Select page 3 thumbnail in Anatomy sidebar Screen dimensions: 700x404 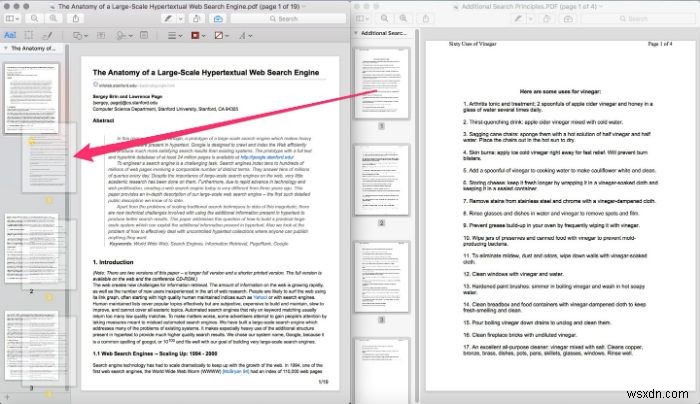point(31,346)
